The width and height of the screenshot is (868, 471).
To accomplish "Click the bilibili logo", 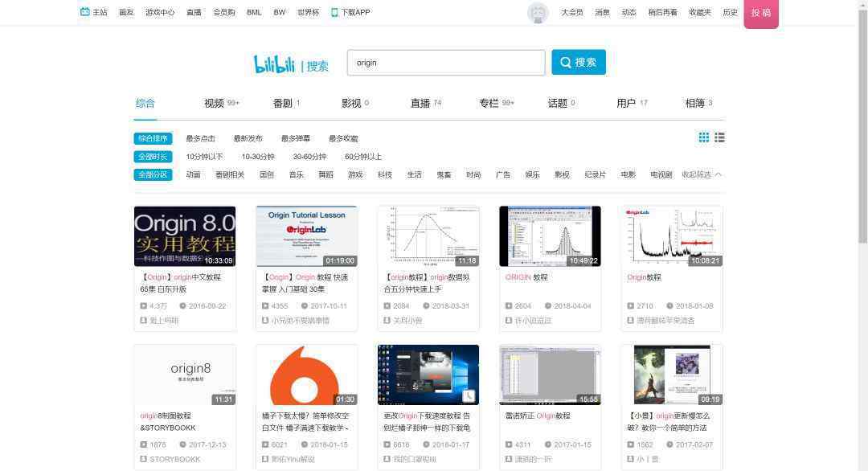I will 274,64.
